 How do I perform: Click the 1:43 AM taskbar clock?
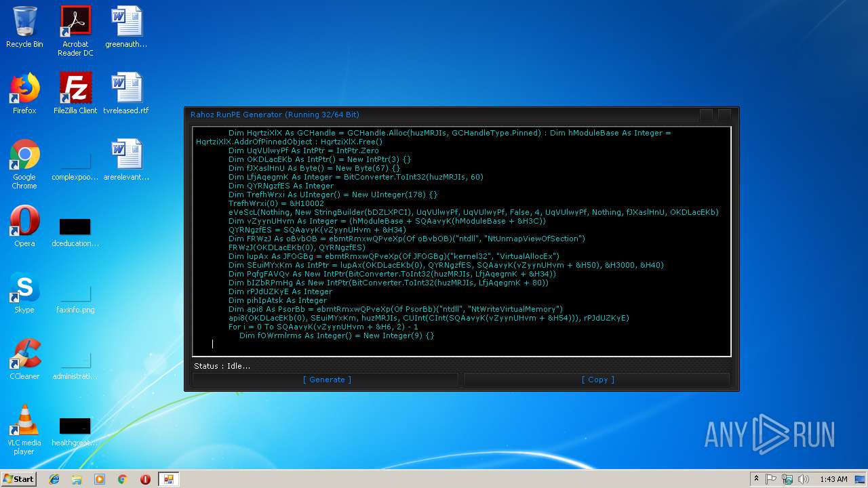pos(833,479)
